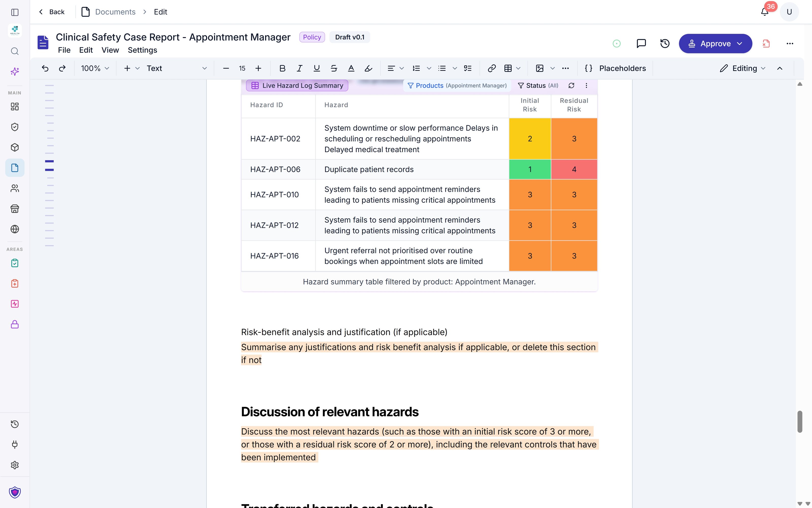Expand the table insert dropdown arrow
812x508 pixels.
(x=518, y=68)
